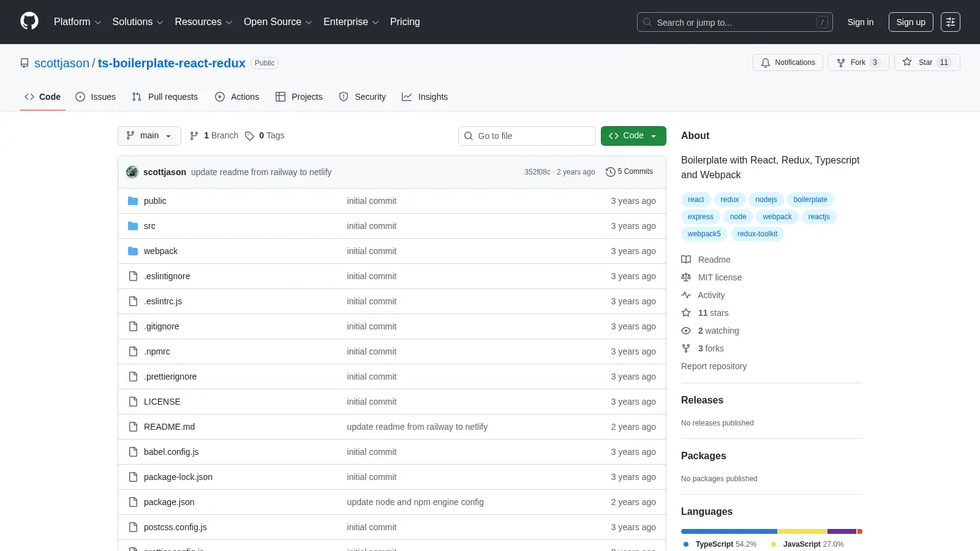980x551 pixels.
Task: Open the main branch selector dropdown
Action: coord(149,136)
